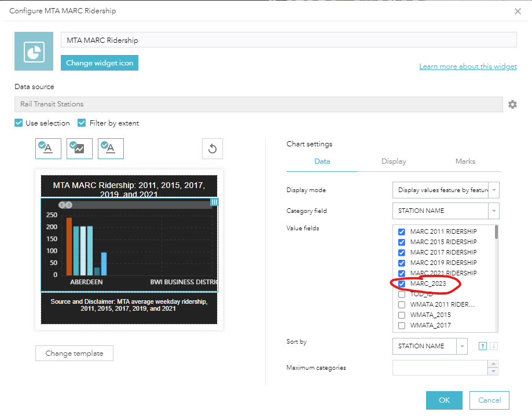Click the pie chart widget icon thumbnail
The image size is (532, 416).
tap(34, 51)
